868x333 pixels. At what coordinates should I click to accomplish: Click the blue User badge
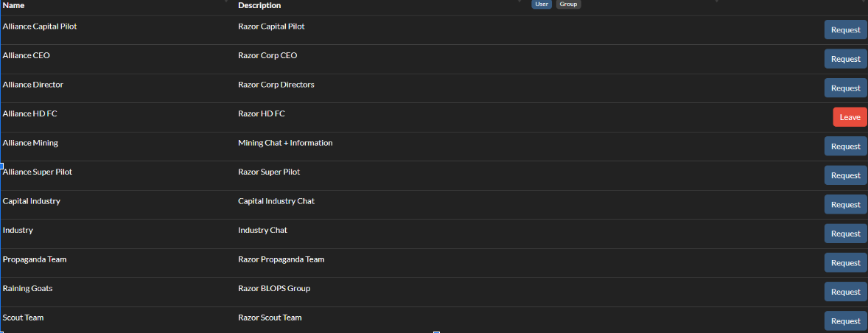(x=542, y=4)
